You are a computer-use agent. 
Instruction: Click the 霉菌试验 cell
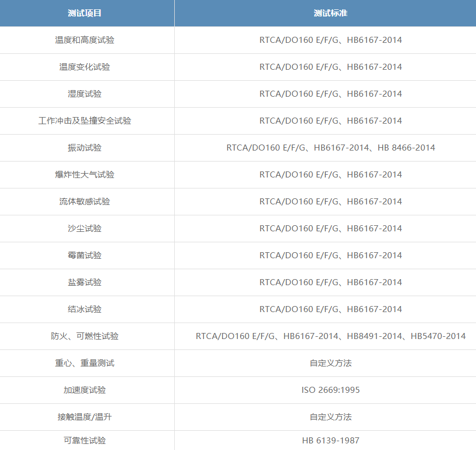(85, 255)
